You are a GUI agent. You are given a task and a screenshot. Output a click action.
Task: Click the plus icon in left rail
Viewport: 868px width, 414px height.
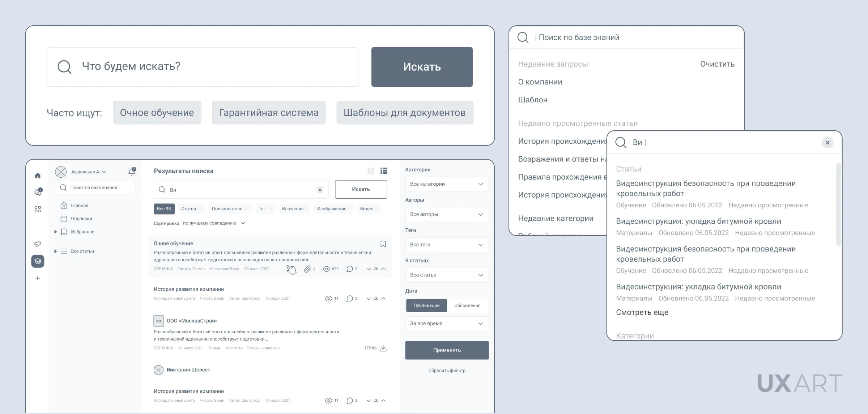pyautogui.click(x=38, y=278)
